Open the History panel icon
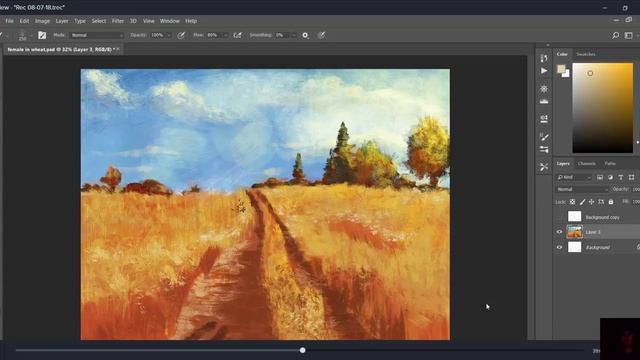The height and width of the screenshot is (360, 640). pos(544,58)
